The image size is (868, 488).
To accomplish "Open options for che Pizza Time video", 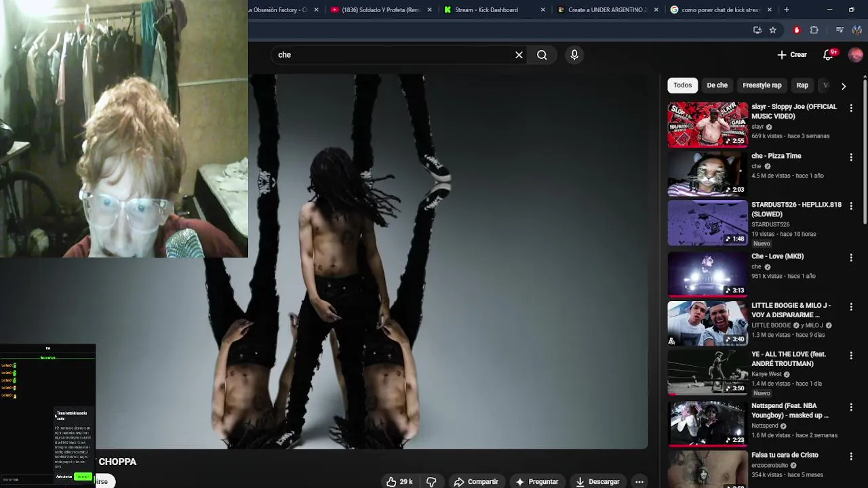I will click(851, 157).
